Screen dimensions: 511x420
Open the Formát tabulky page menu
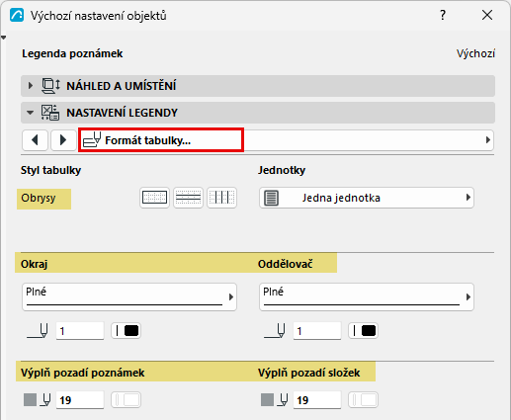pyautogui.click(x=286, y=140)
